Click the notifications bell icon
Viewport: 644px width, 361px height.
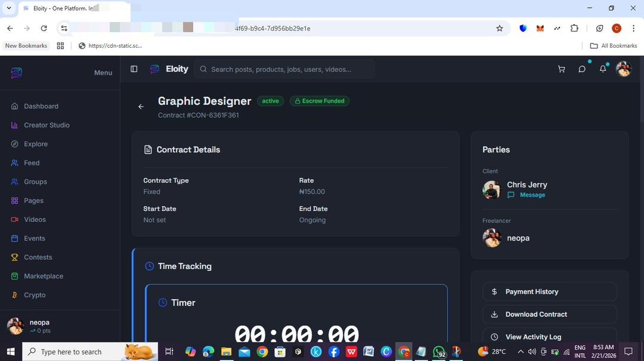[x=603, y=69]
